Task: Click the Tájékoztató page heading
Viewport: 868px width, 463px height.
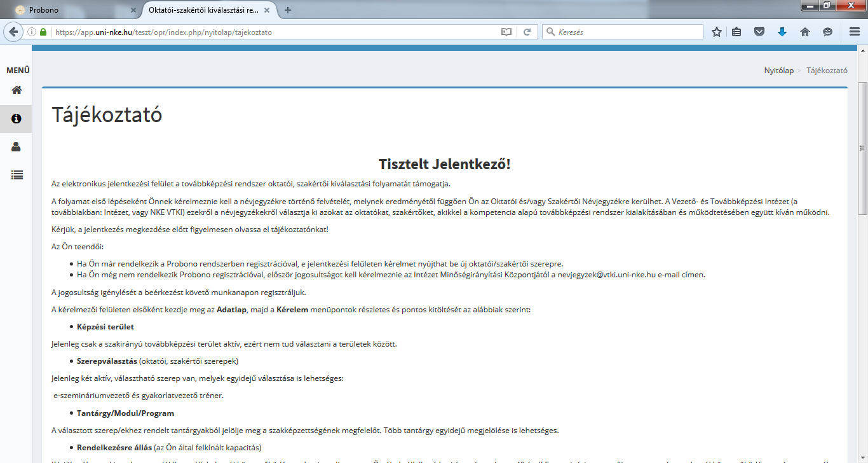Action: coord(107,115)
